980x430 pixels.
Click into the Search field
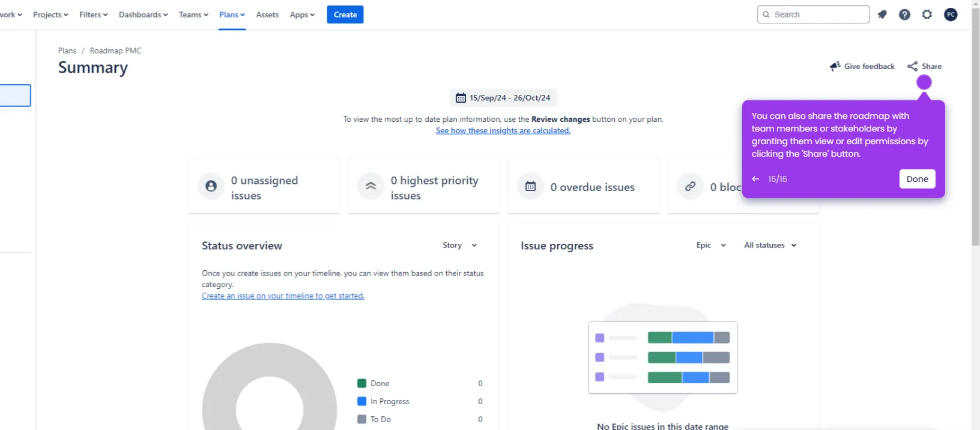[813, 14]
